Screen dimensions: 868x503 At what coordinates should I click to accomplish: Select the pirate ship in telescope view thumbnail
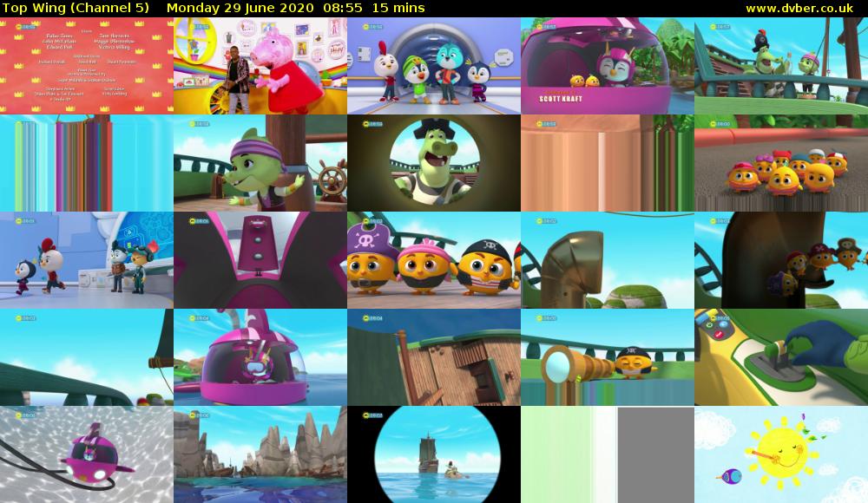click(434, 454)
